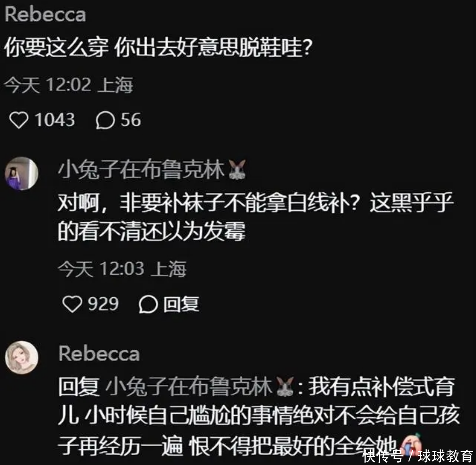The height and width of the screenshot is (465, 476).
Task: Click the 快传号 / 球球教育 watermark
Action: click(418, 456)
